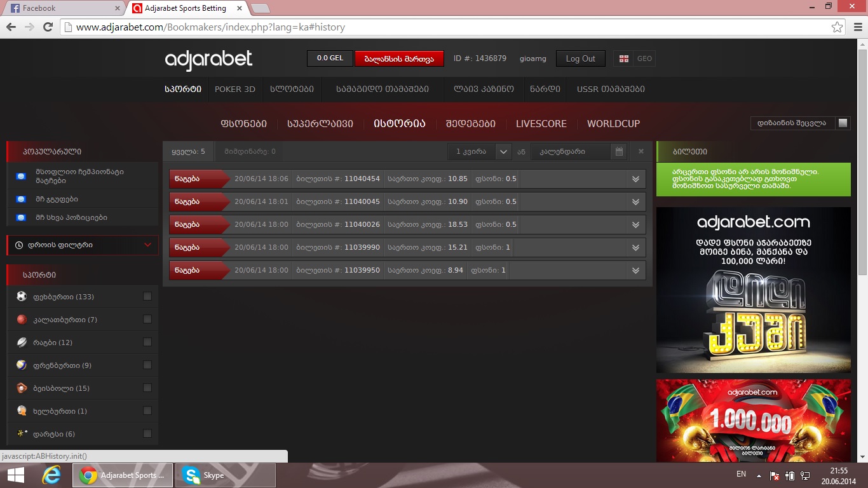Tick the basketball (7) checkbox
Viewport: 868px width, 488px height.
point(147,320)
